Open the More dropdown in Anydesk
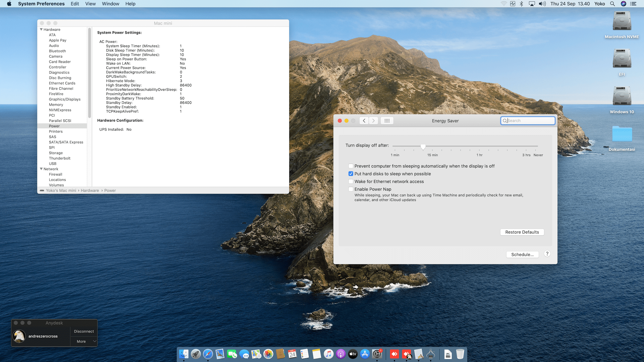Viewport: 644px width, 362px height. pos(84,342)
